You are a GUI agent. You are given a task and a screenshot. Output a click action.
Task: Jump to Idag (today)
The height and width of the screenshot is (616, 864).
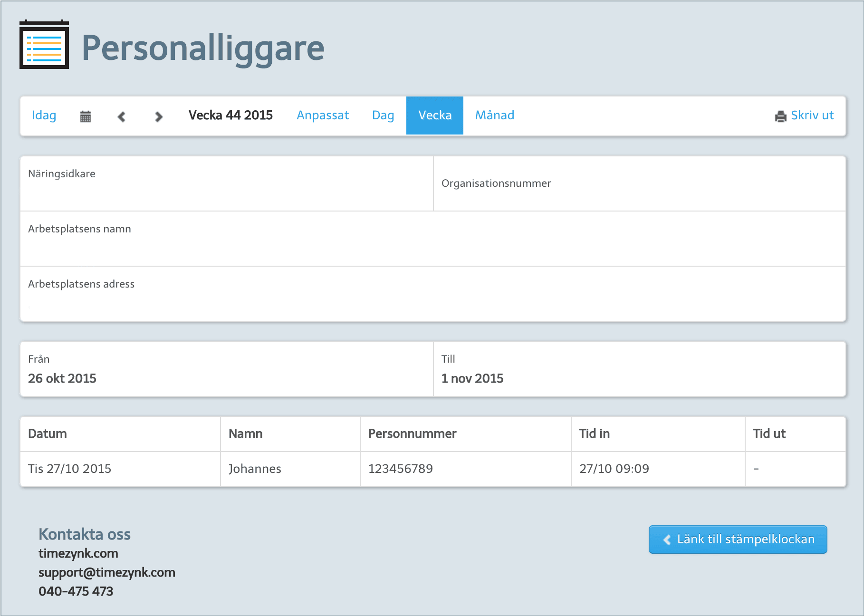[44, 115]
